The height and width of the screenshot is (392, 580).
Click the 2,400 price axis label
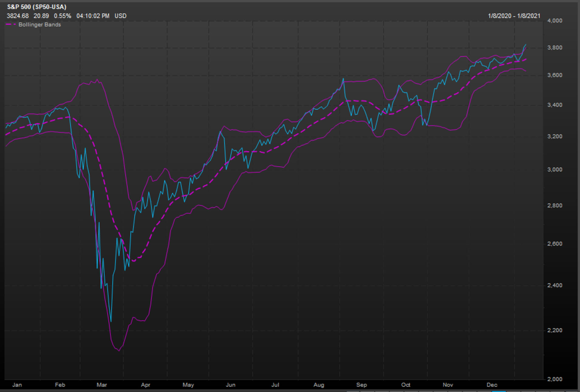pyautogui.click(x=555, y=285)
